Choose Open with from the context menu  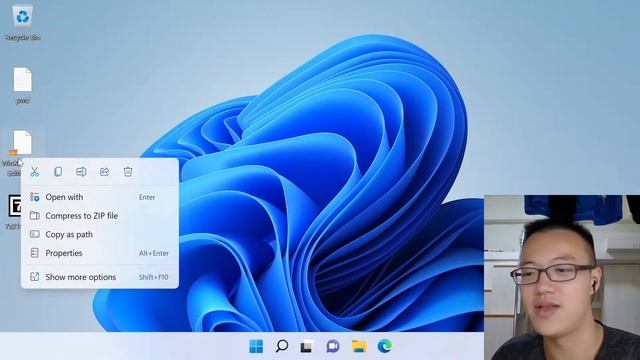coord(100,197)
